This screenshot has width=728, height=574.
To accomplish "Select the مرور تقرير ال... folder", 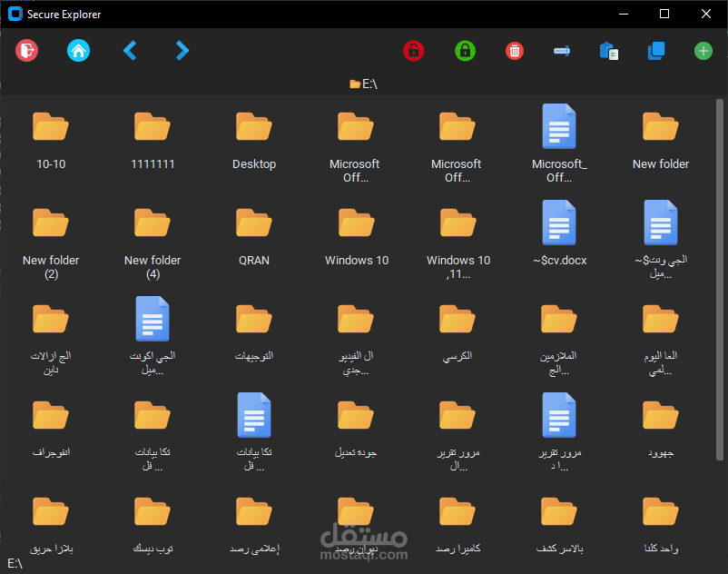I will click(x=457, y=436).
